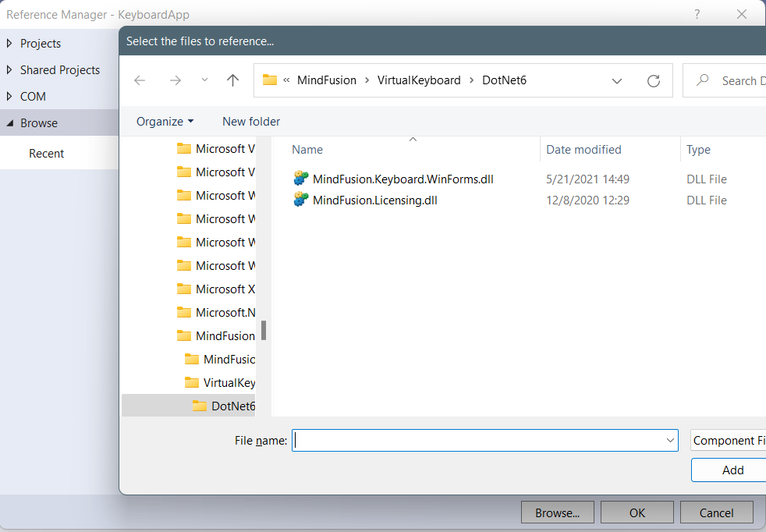766x532 pixels.
Task: Click the MindFusion breadcrumb segment
Action: (327, 80)
